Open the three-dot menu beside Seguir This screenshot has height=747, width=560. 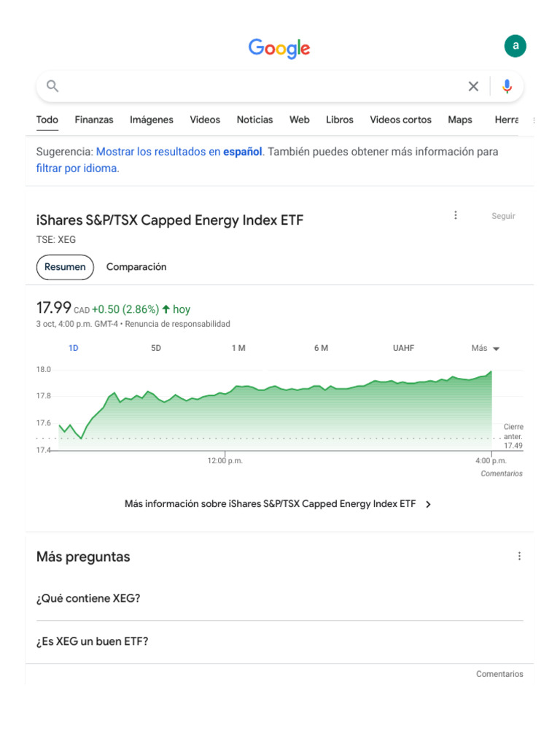pyautogui.click(x=456, y=215)
